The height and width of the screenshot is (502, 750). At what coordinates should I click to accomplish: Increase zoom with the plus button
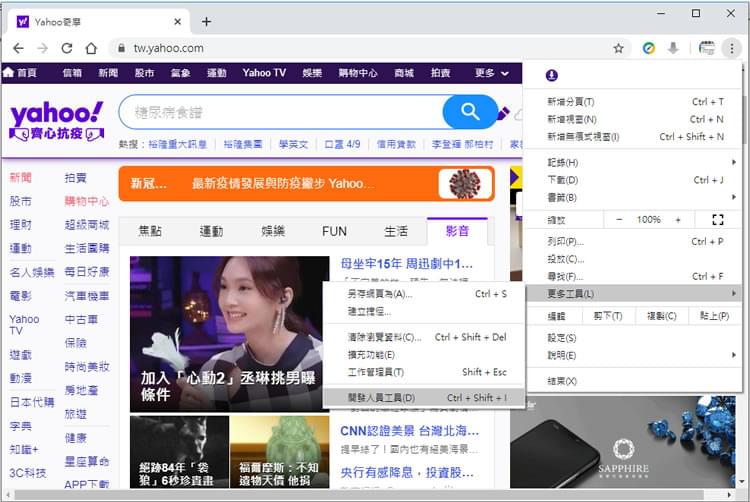(x=678, y=219)
